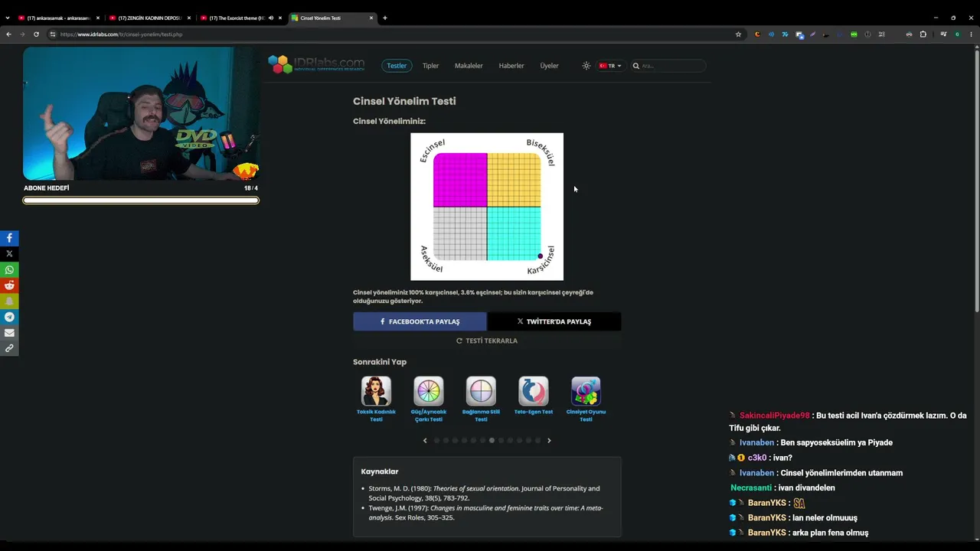980x551 pixels.
Task: Click the Cinsiyet Oyunu Testi label
Action: coord(586,416)
